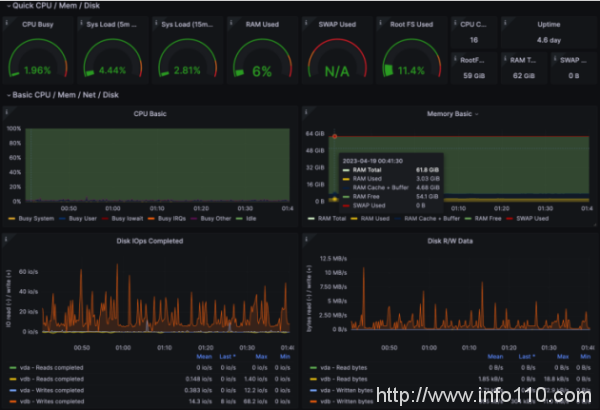Collapse the Basic CPU / Mem / Net / Disk row
Screen dimensions: 600x410
click(x=58, y=95)
